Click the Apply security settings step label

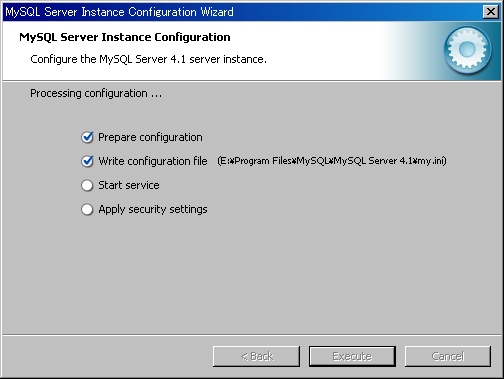pyautogui.click(x=153, y=209)
